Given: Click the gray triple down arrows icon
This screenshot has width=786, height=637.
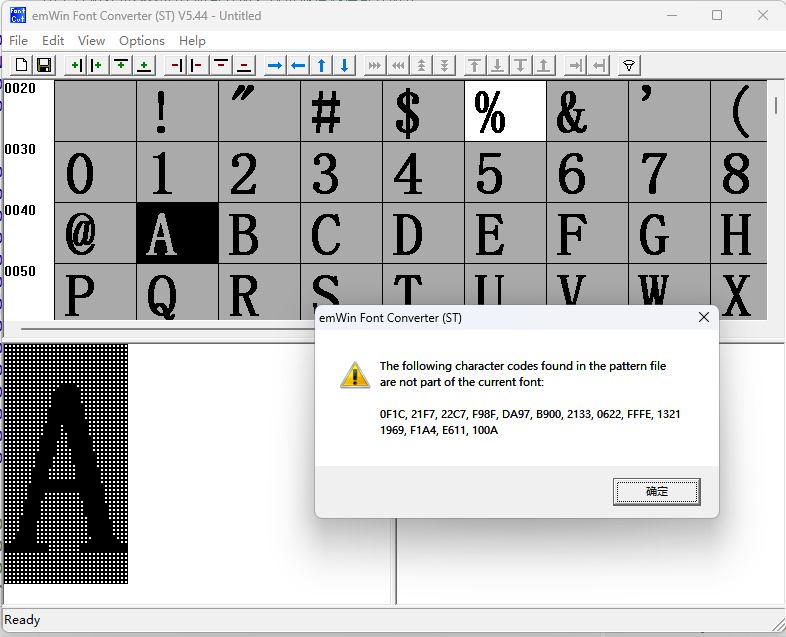Looking at the screenshot, I should pos(444,65).
